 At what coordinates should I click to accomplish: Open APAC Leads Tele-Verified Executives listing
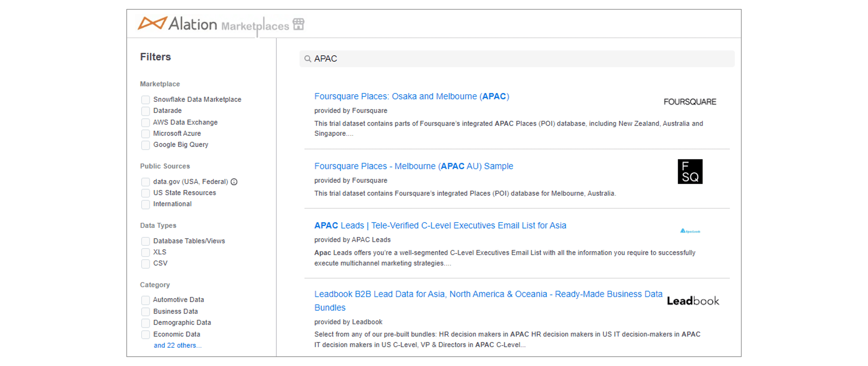pyautogui.click(x=440, y=225)
